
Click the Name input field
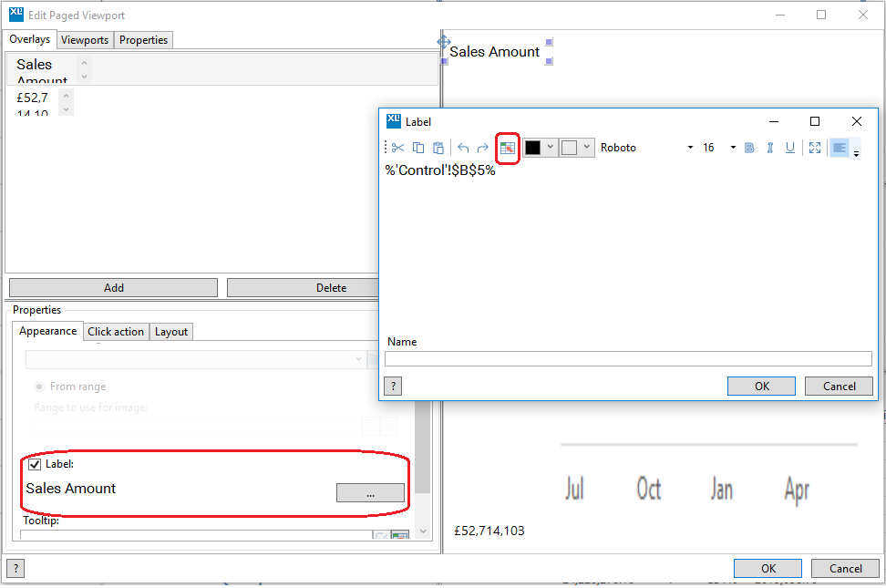pos(628,359)
